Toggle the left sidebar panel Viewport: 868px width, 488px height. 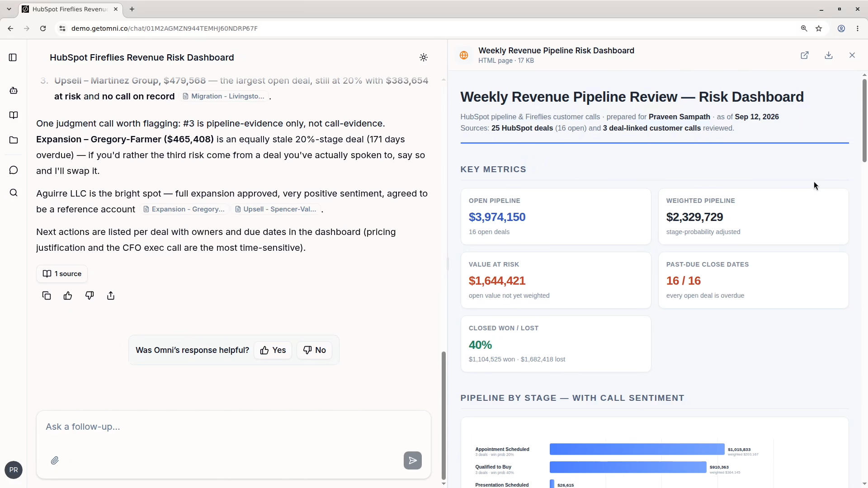[13, 57]
